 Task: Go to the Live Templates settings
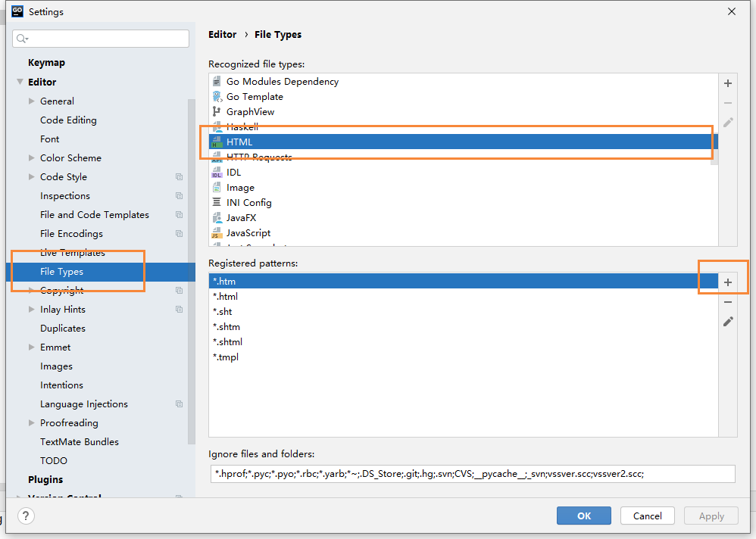tap(72, 253)
